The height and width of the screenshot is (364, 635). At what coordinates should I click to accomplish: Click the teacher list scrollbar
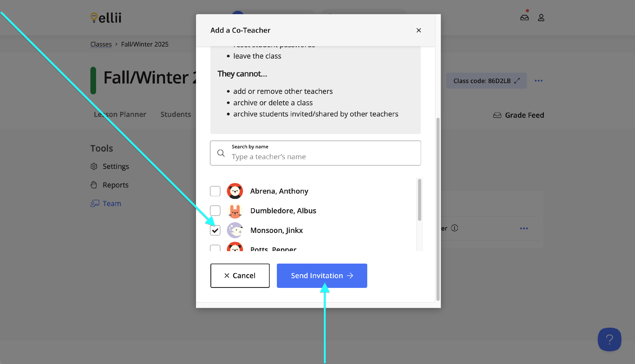point(419,200)
